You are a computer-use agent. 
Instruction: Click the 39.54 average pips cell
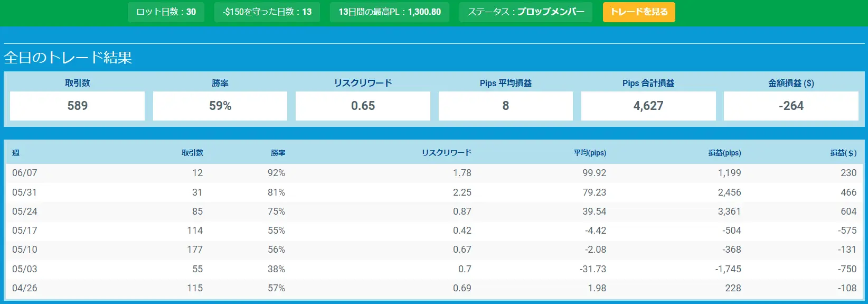[595, 211]
